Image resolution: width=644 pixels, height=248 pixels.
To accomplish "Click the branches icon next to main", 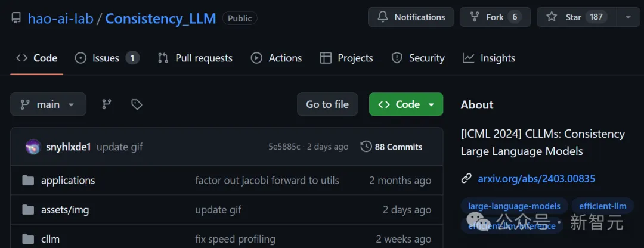I will tap(107, 104).
